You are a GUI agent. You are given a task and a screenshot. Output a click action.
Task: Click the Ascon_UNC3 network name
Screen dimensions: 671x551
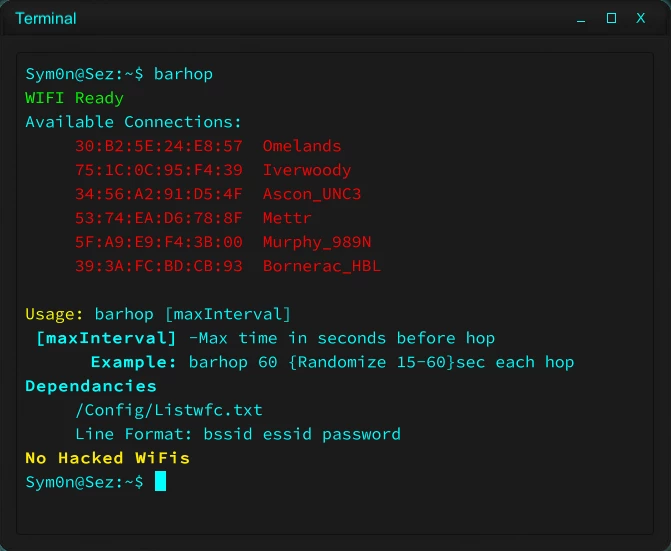[x=312, y=194]
